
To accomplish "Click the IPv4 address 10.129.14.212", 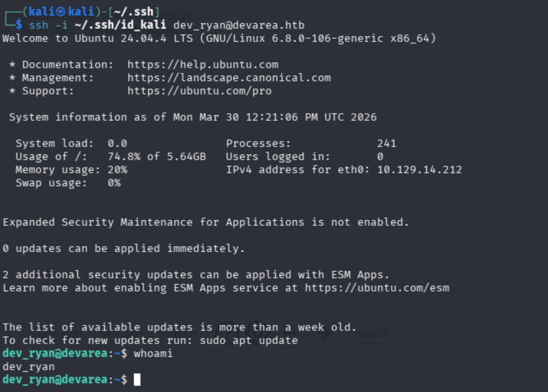I will 419,169.
